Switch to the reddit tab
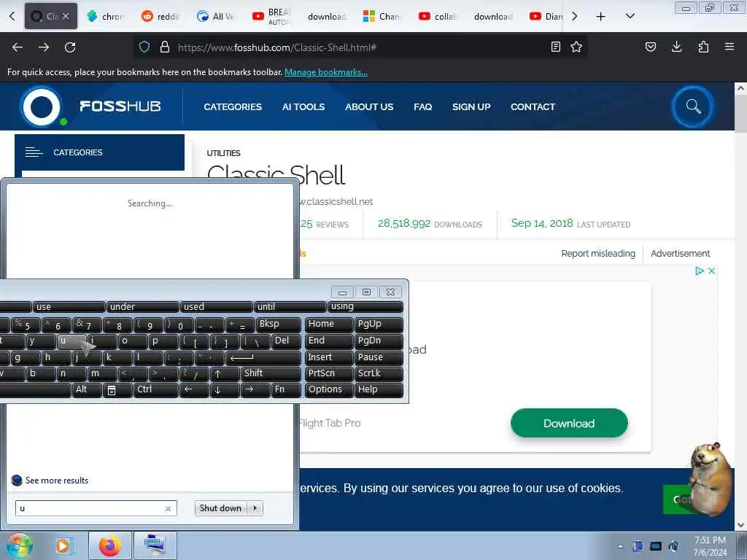Screen dimensions: 747x560 161,16
